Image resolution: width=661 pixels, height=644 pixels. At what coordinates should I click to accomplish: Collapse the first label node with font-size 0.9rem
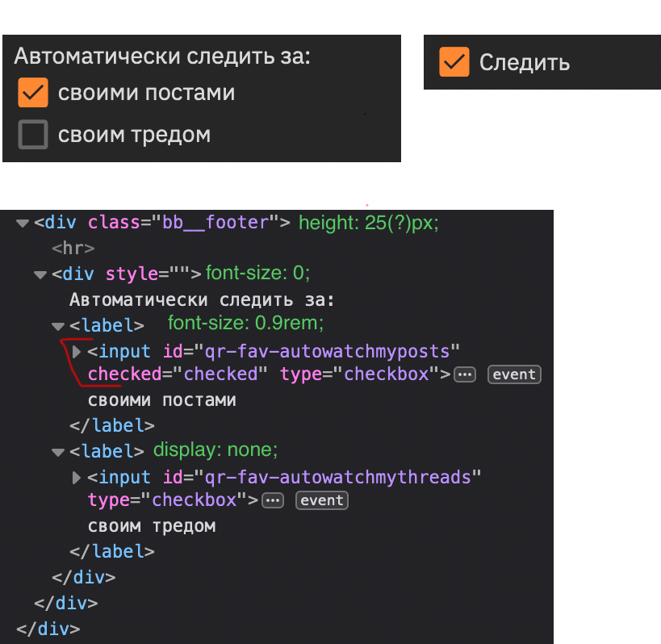tap(57, 326)
